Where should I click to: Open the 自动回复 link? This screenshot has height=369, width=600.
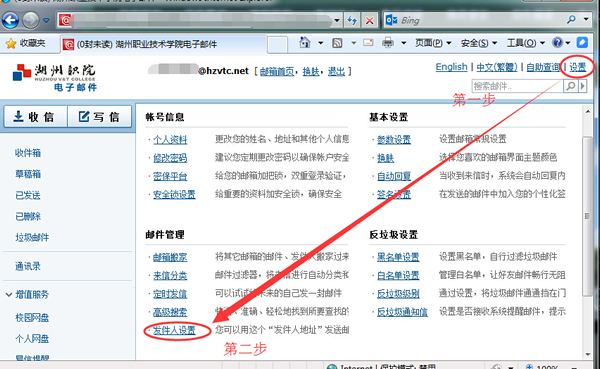394,176
